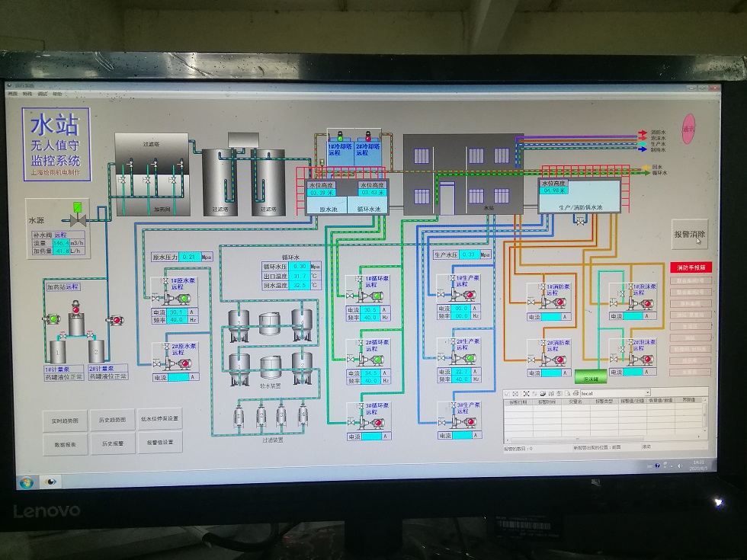Click the eye app icon in the taskbar
This screenshot has width=747, height=560.
point(50,482)
